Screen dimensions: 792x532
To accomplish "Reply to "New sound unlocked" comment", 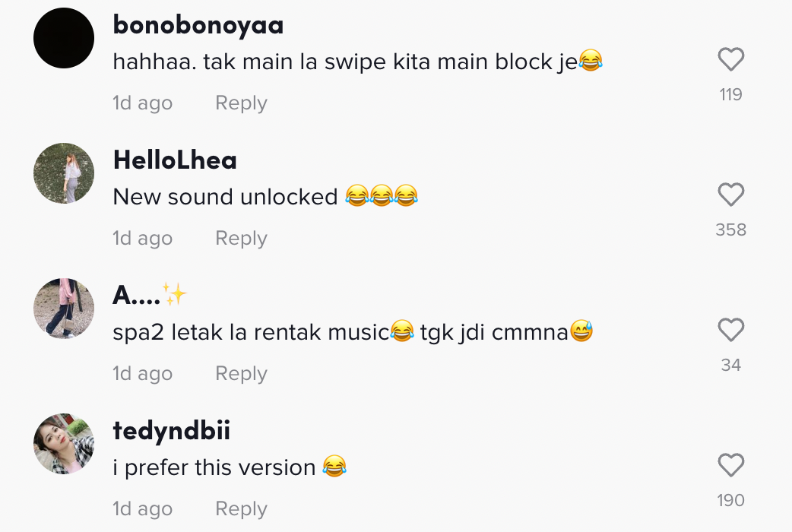I will tap(241, 239).
